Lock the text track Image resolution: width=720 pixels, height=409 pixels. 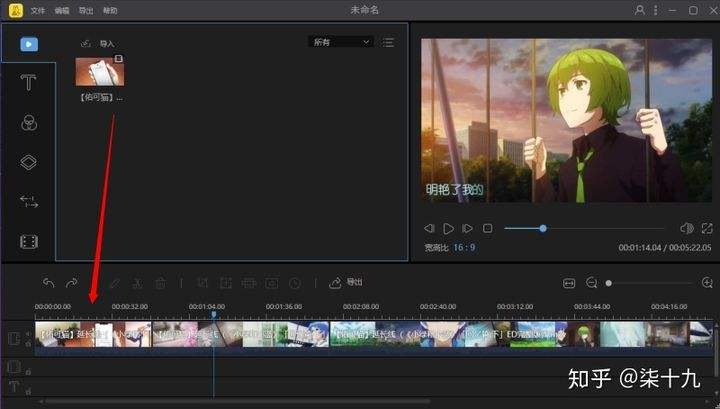[28, 391]
